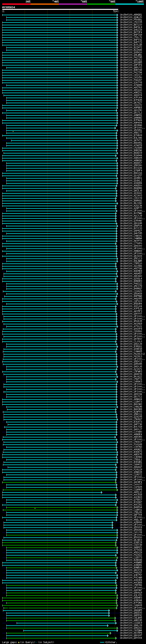Open hit UniRef100_P50881

[131, 20]
